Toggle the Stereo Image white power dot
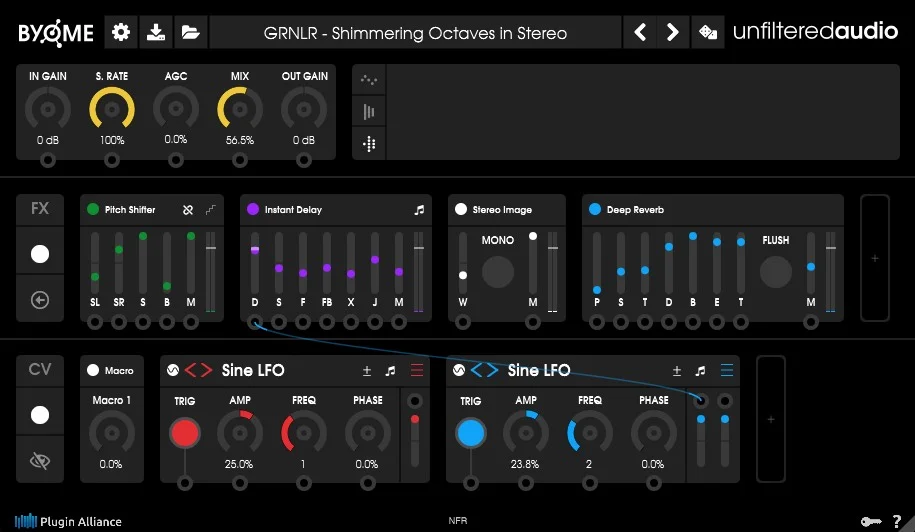 461,209
